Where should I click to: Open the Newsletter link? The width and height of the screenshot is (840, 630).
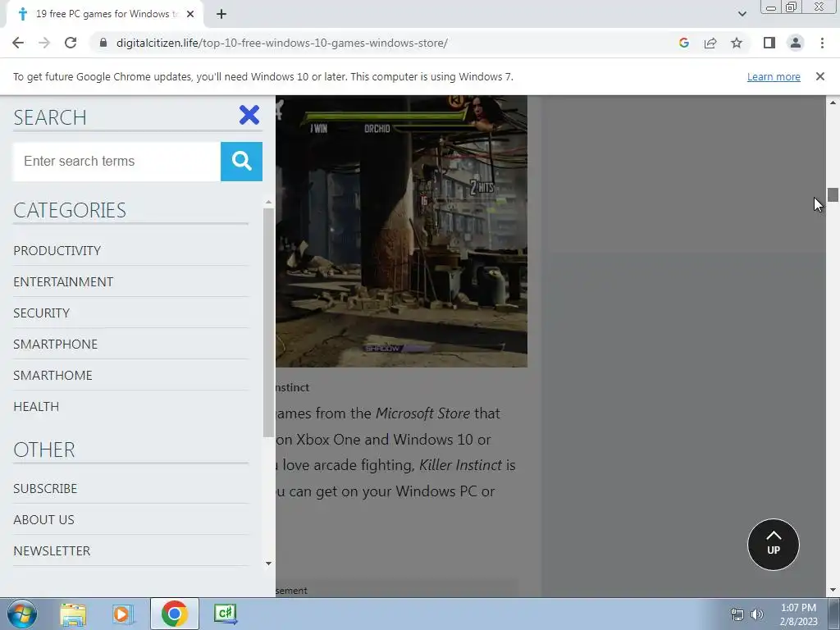[x=52, y=550]
